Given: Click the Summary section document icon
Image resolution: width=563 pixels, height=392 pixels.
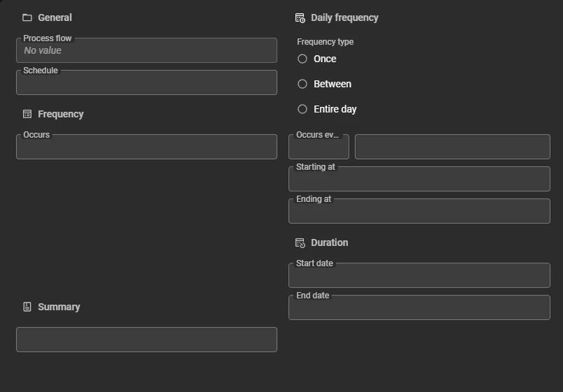Looking at the screenshot, I should (27, 307).
